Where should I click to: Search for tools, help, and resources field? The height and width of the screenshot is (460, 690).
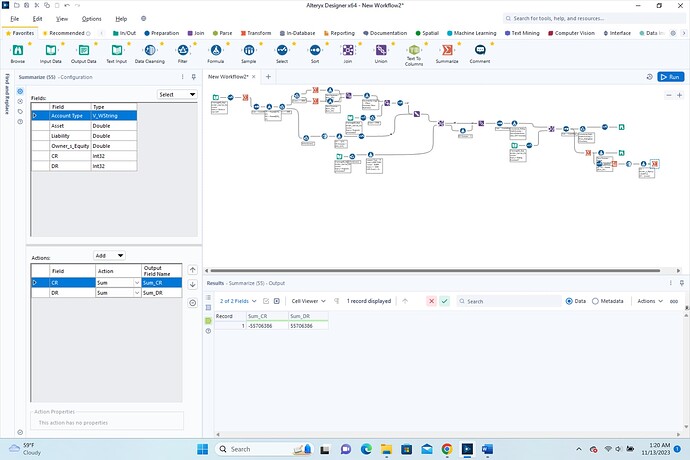pos(594,18)
